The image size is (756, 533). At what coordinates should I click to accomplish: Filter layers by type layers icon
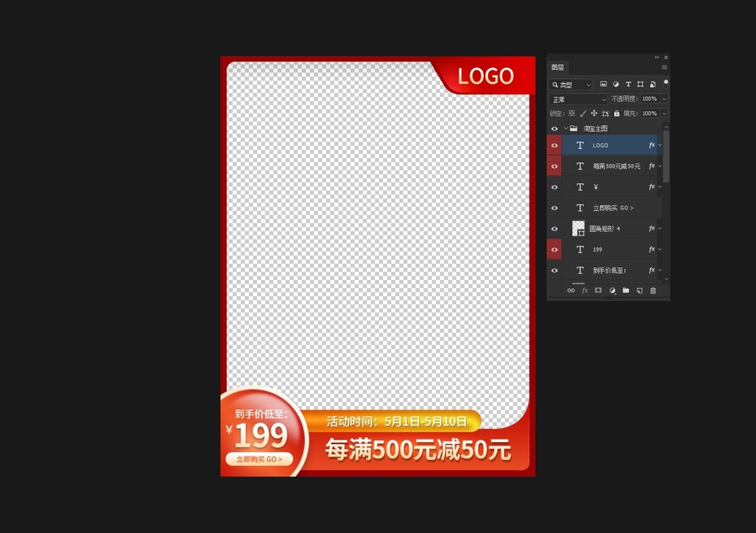click(x=628, y=84)
